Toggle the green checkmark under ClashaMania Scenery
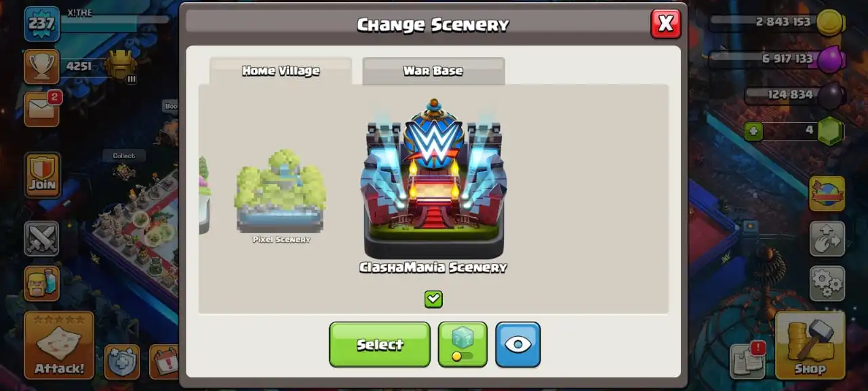The width and height of the screenshot is (868, 391). [433, 299]
